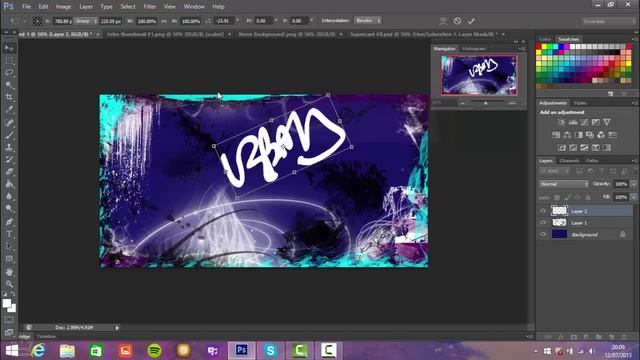The height and width of the screenshot is (360, 640).
Task: Select the Layer 1 row
Action: 585,223
